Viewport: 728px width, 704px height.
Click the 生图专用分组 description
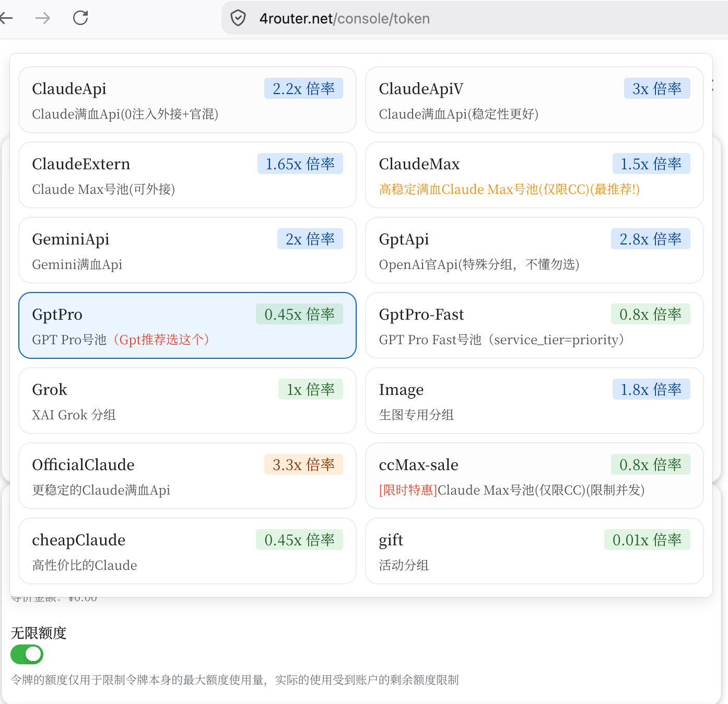click(416, 415)
